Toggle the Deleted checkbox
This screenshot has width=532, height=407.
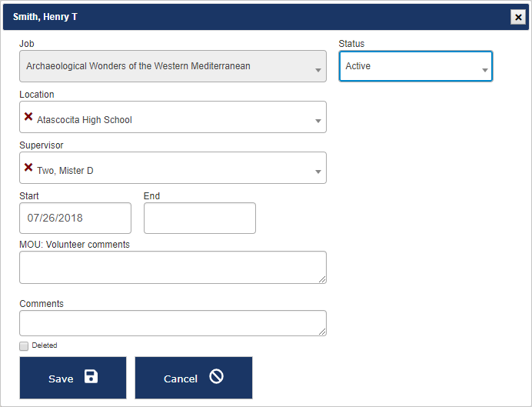[x=25, y=346]
